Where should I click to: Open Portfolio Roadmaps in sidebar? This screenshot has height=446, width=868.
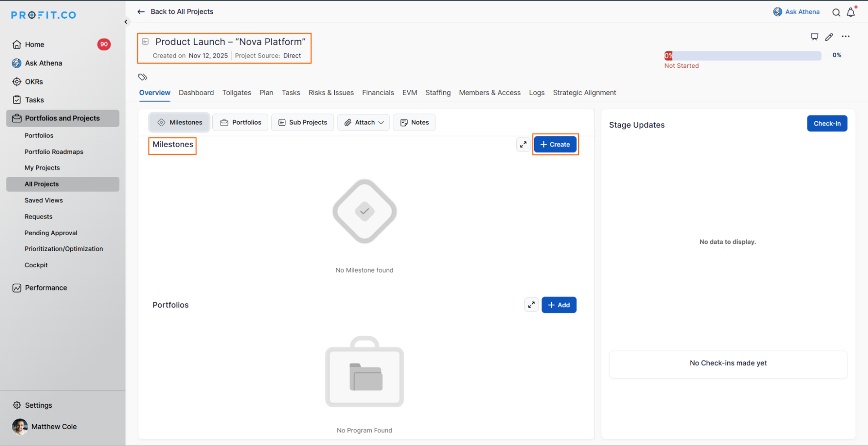(x=54, y=152)
